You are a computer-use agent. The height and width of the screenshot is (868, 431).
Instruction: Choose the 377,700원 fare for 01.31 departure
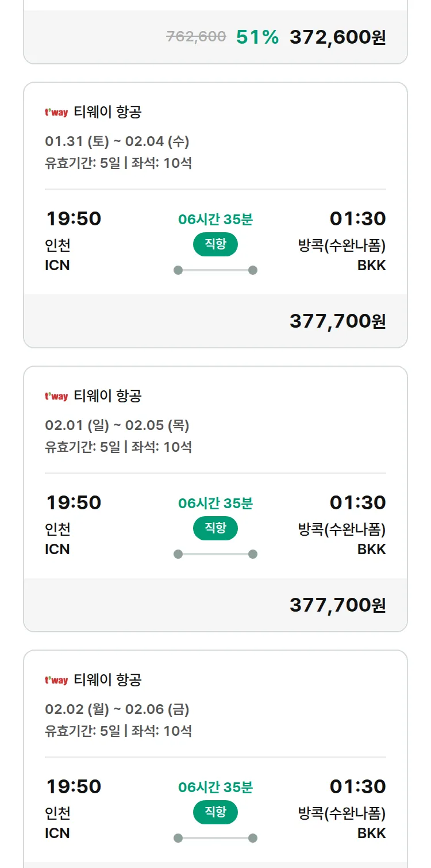coord(337,321)
